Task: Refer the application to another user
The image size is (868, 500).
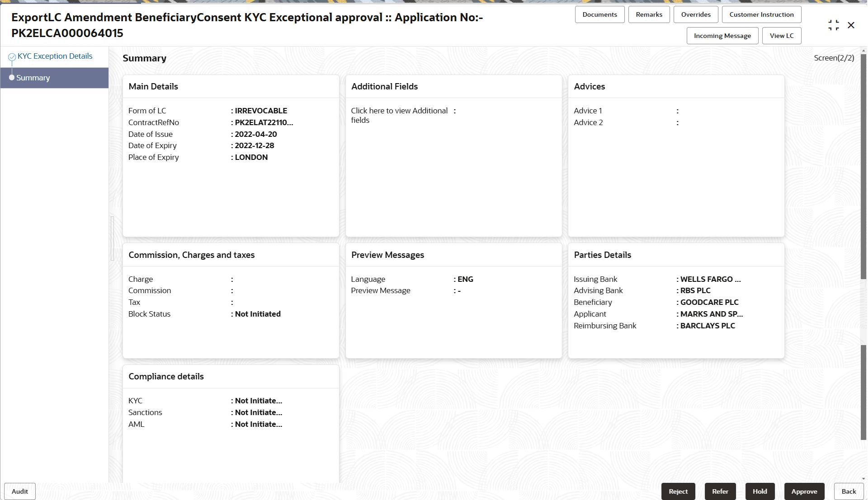Action: 720,491
